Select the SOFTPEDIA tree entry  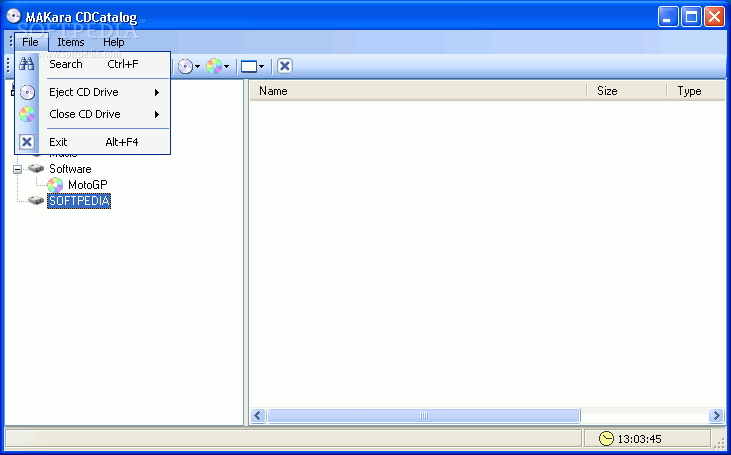click(x=79, y=201)
